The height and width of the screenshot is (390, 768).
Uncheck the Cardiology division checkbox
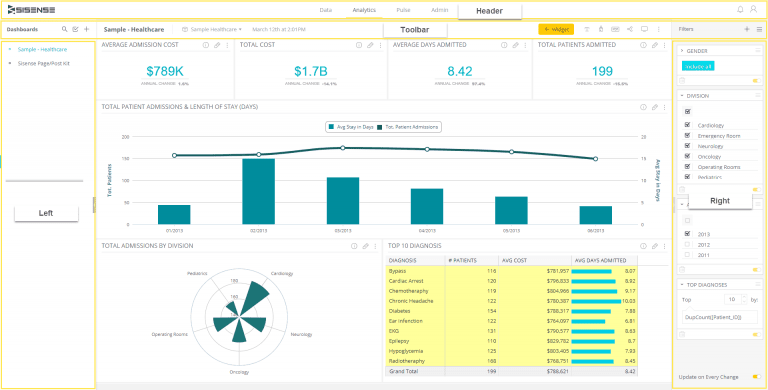[x=688, y=125]
